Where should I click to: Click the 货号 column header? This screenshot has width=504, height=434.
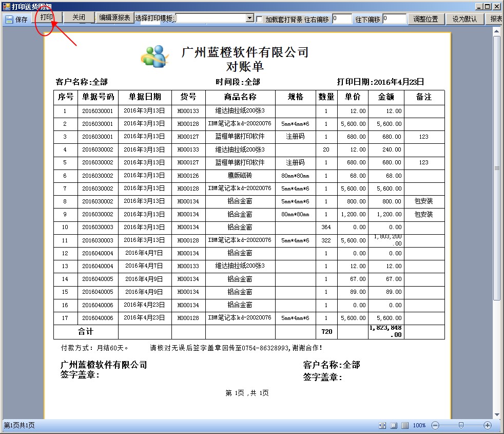pyautogui.click(x=188, y=97)
